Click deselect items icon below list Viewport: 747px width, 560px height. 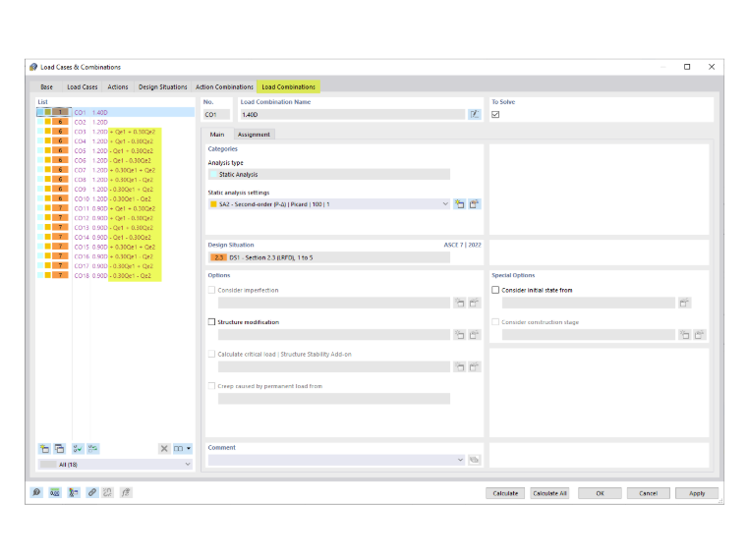93,449
